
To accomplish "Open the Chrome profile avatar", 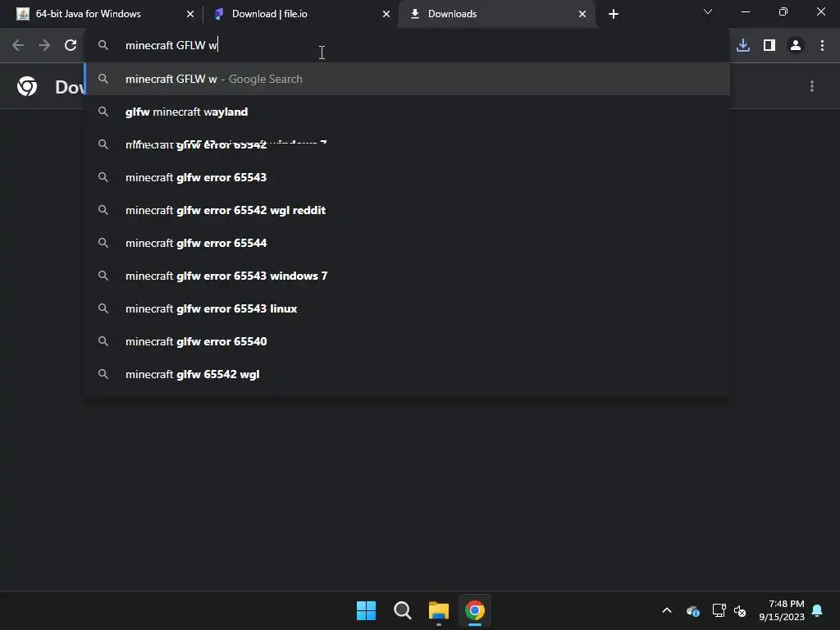I will (x=796, y=45).
